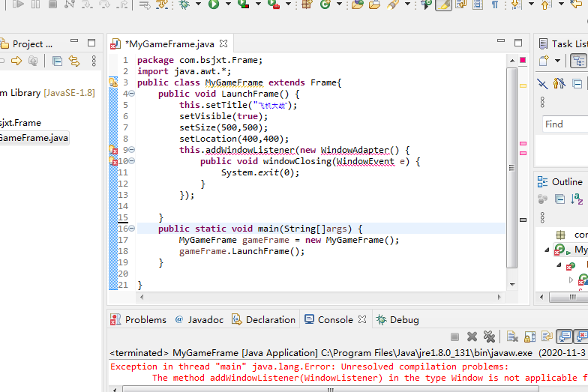
Task: Click the New Java Class icon
Action: (x=325, y=4)
